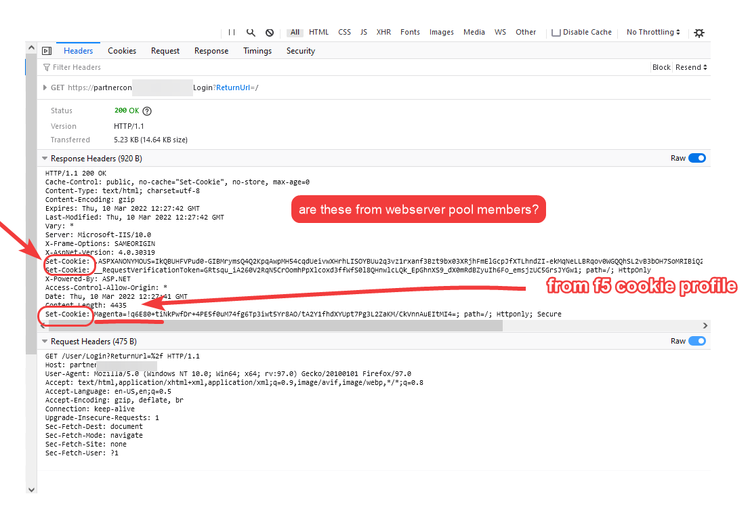Viewport: 750px width, 511px height.
Task: Select the User-Agent request header line
Action: click(228, 374)
